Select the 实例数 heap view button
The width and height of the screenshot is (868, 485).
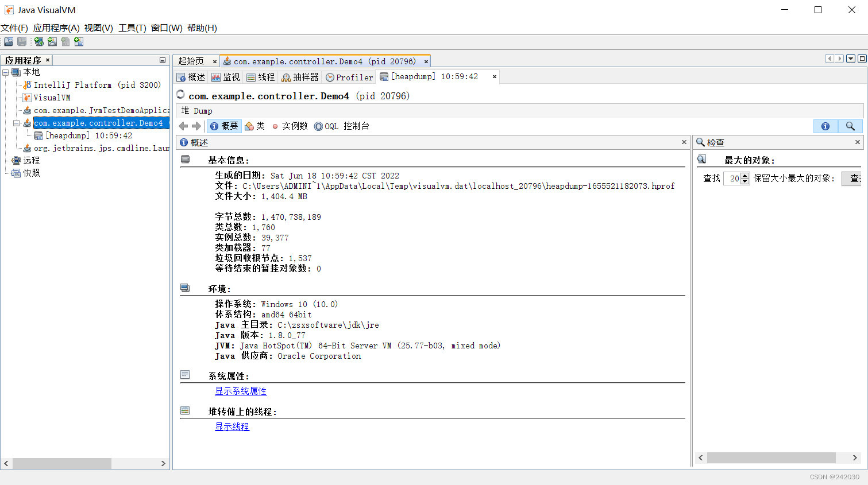click(290, 126)
